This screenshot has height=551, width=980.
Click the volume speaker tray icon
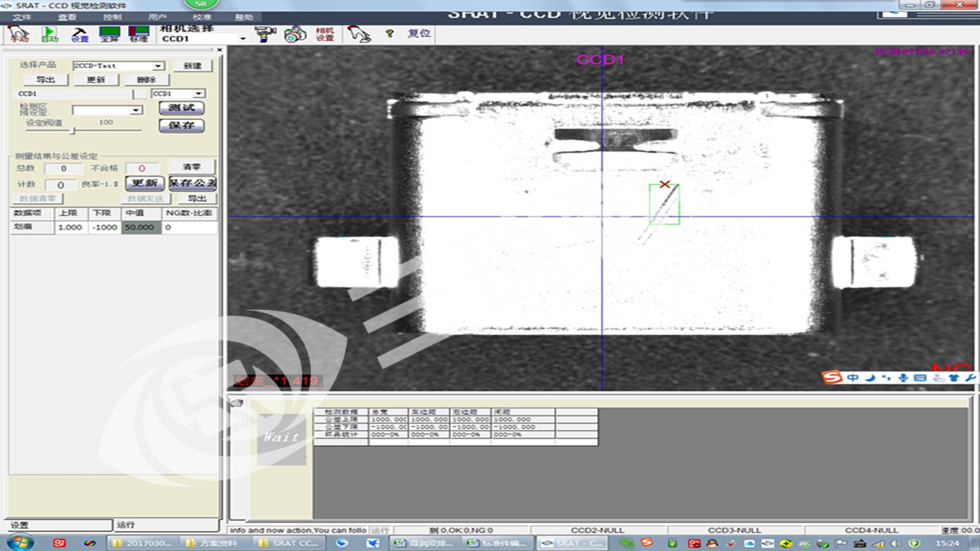896,543
